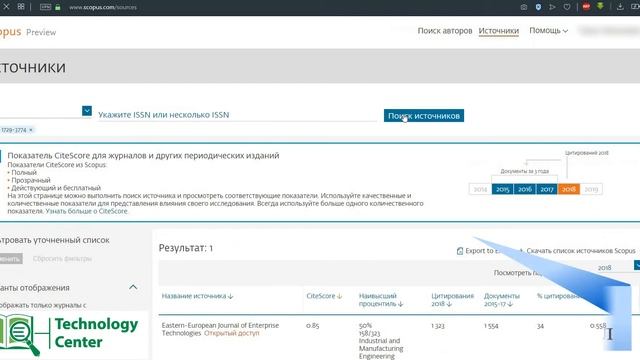
Task: Open the browser downloads icon
Action: 620,7
